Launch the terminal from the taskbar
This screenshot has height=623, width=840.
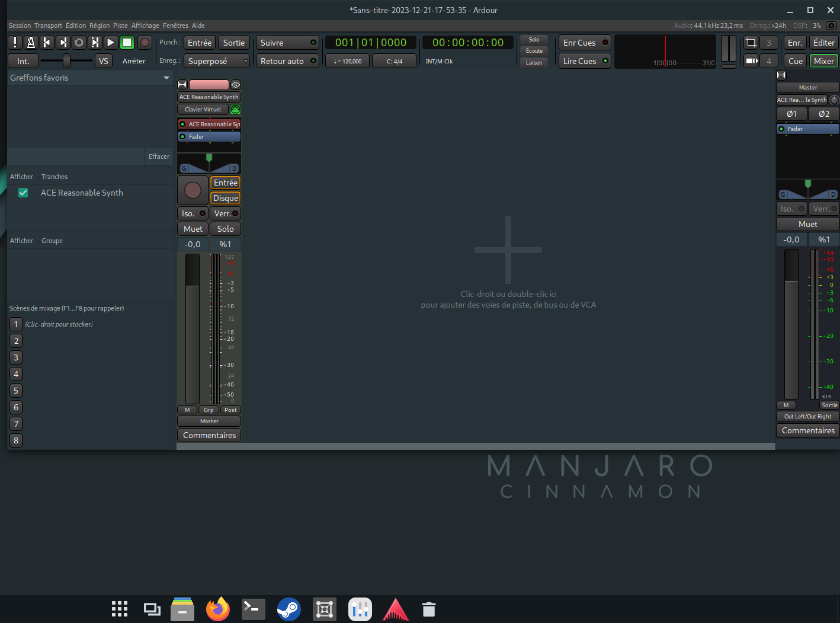(x=254, y=609)
